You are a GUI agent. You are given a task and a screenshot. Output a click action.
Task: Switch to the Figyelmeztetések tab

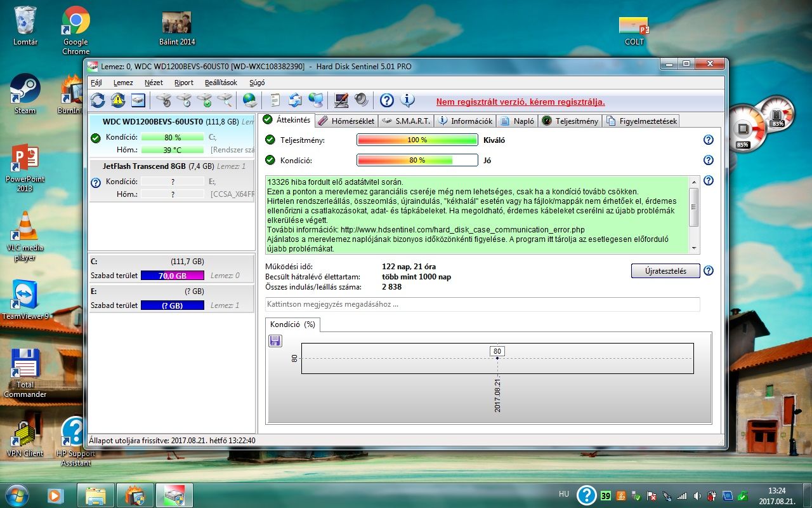(641, 121)
